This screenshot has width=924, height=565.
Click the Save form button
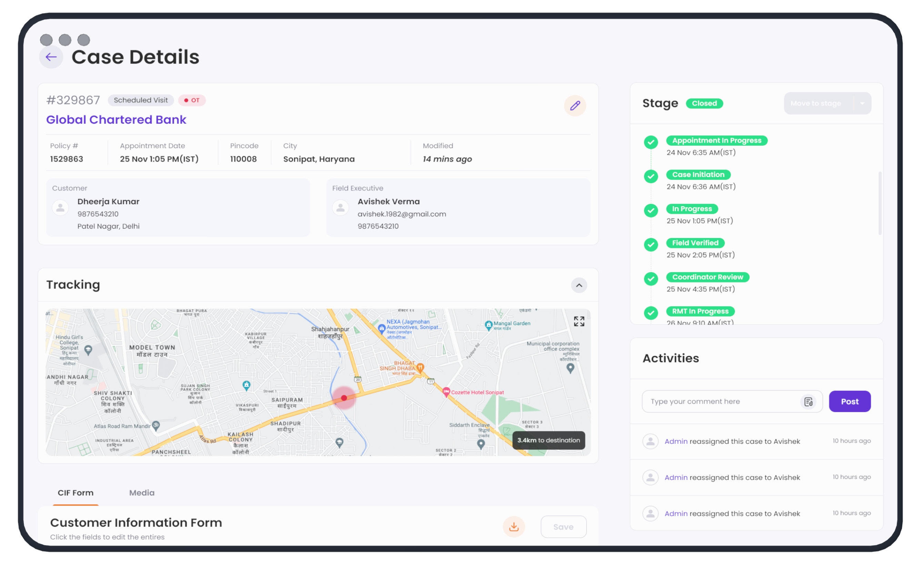click(563, 526)
